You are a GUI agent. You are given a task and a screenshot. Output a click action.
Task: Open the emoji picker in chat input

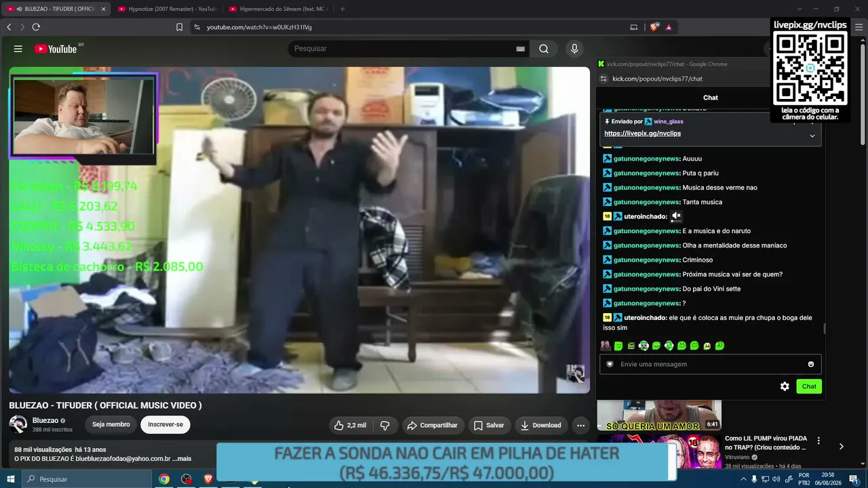point(811,364)
